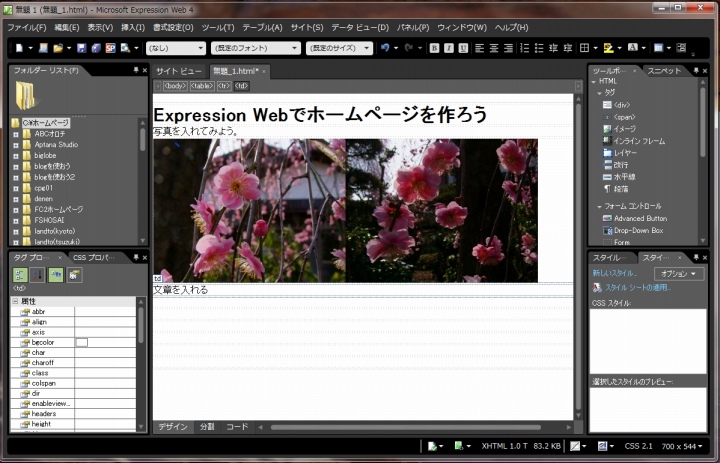Select the <div> item in toolbox
This screenshot has width=720, height=463.
pos(622,105)
